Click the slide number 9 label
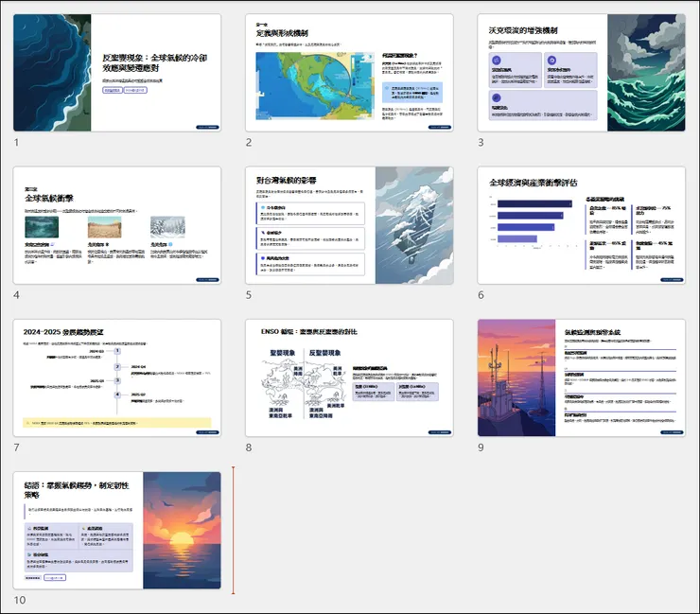The image size is (700, 614). [481, 447]
